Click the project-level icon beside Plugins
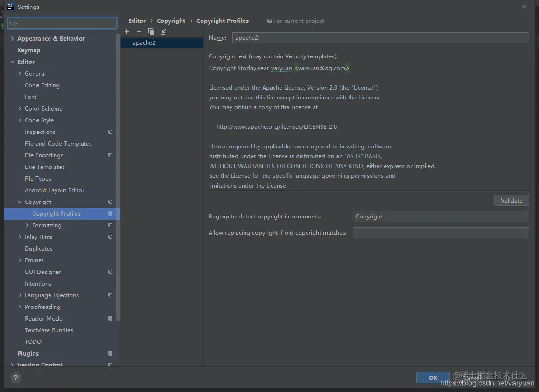The height and width of the screenshot is (392, 539). (110, 353)
